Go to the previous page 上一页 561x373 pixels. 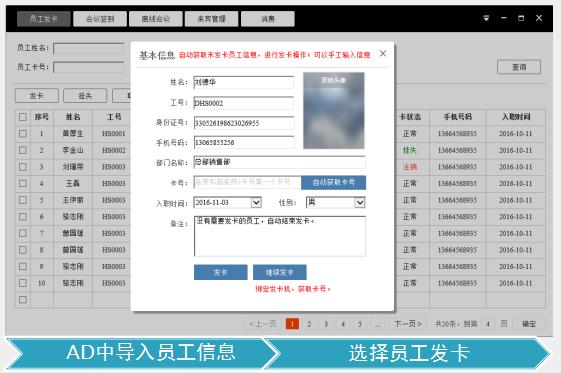click(x=263, y=324)
